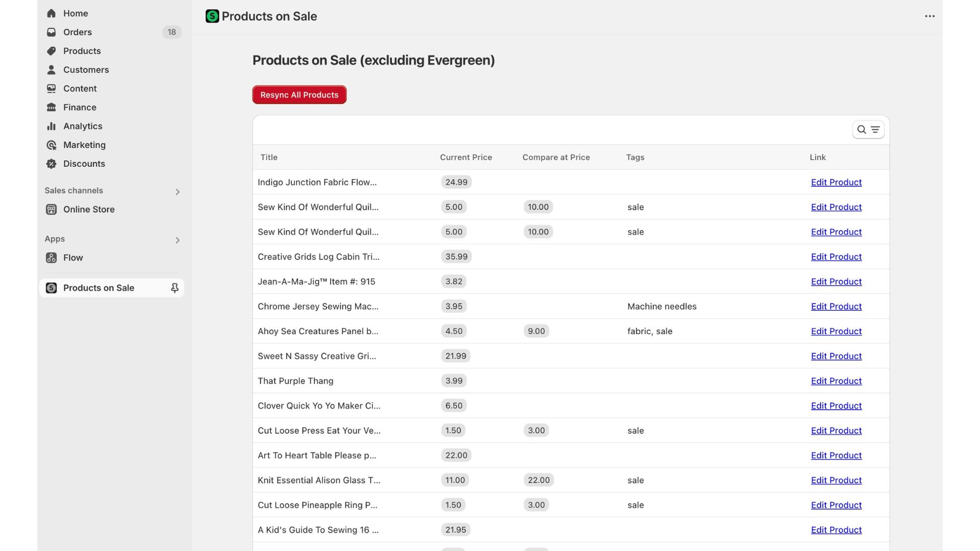
Task: Expand the Sales channels section
Action: 177,192
